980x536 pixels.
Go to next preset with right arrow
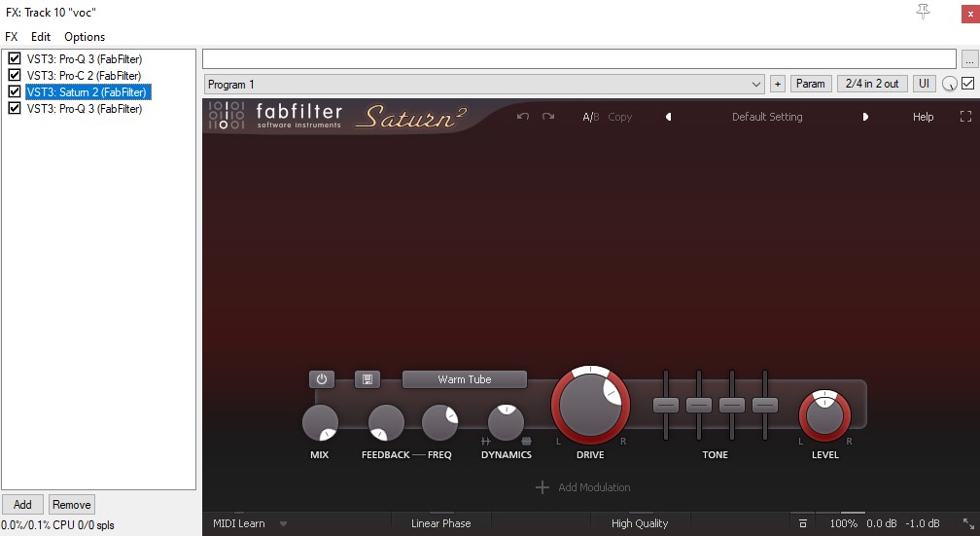865,117
